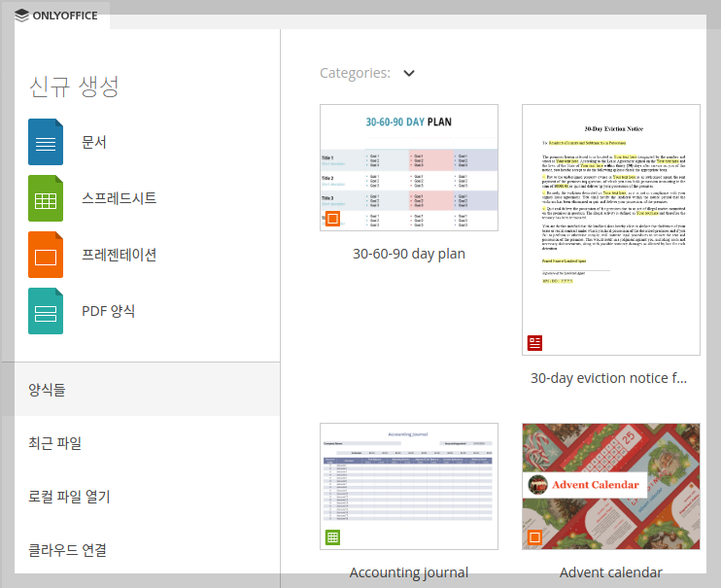The width and height of the screenshot is (721, 588).
Task: Click the 신규 생성 heading
Action: (74, 86)
